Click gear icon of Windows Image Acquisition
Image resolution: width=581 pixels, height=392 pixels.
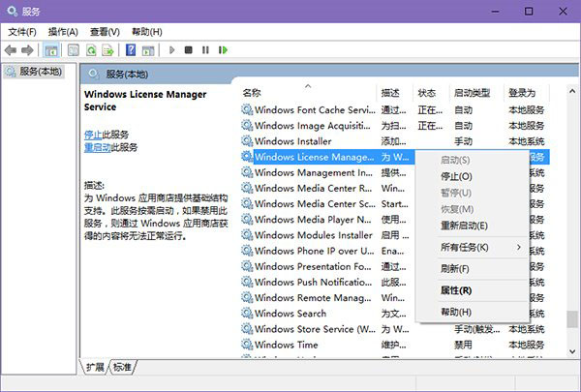click(247, 125)
